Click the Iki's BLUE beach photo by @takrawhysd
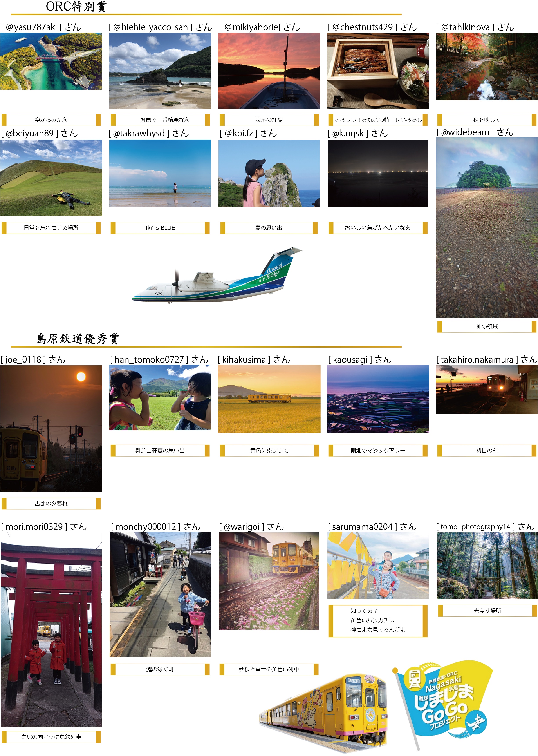 point(160,173)
